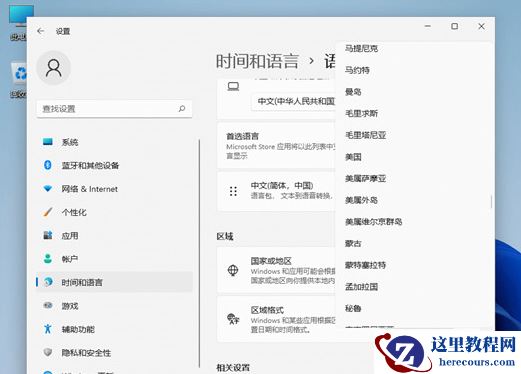Close the Settings window
521x374 pixels.
(481, 26)
